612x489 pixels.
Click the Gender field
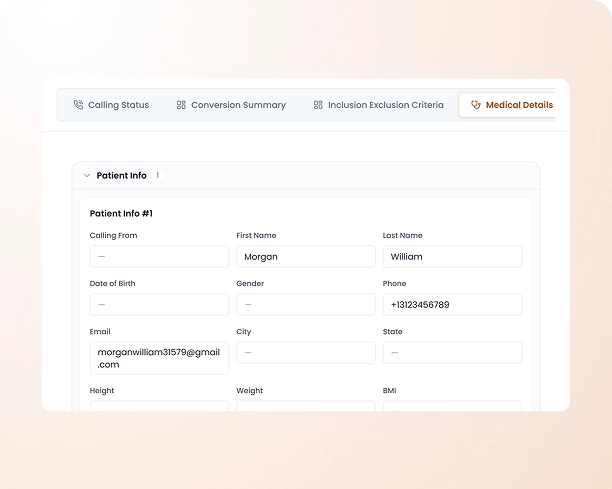point(306,304)
